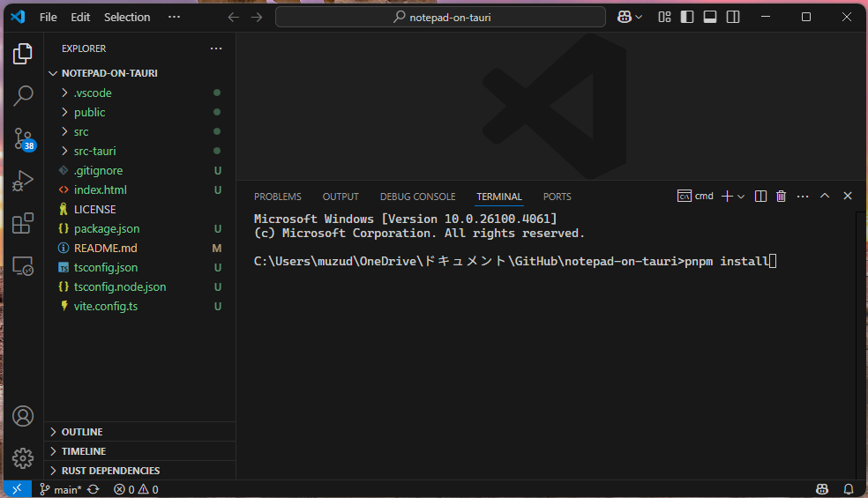Split the terminal with split icon
This screenshot has width=868, height=498.
[x=760, y=197]
